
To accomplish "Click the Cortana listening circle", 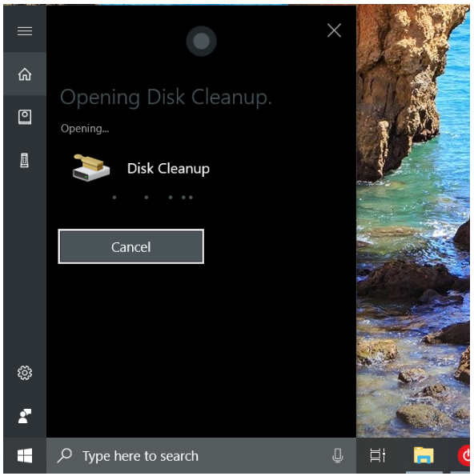I will click(x=201, y=41).
